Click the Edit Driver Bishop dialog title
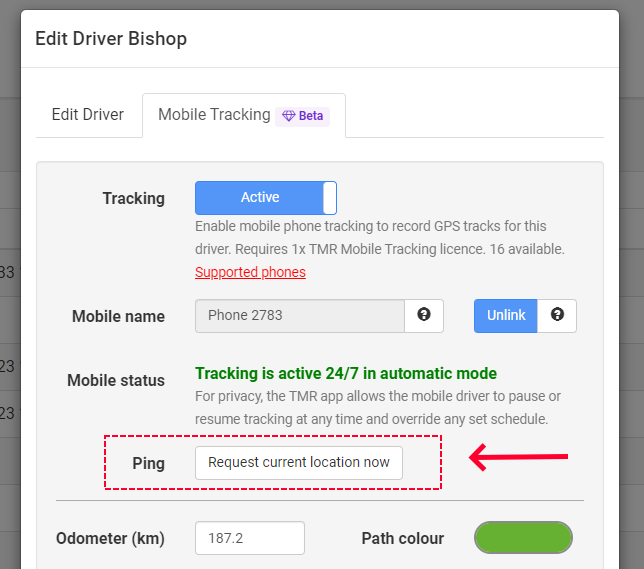 (111, 39)
